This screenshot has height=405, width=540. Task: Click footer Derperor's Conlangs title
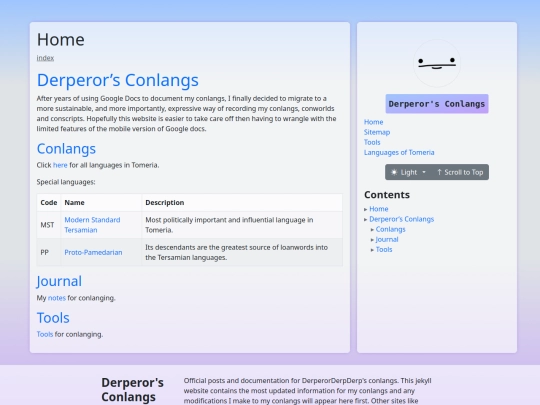(133, 390)
